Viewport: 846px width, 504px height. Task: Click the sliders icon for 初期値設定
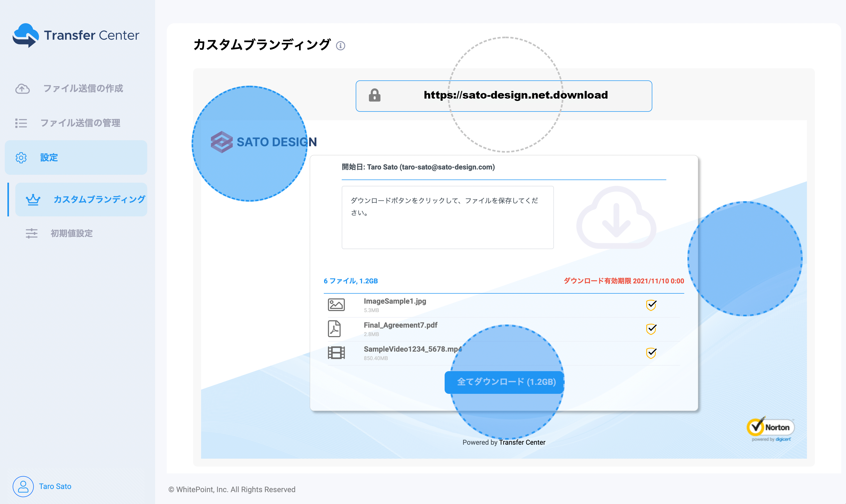click(32, 233)
